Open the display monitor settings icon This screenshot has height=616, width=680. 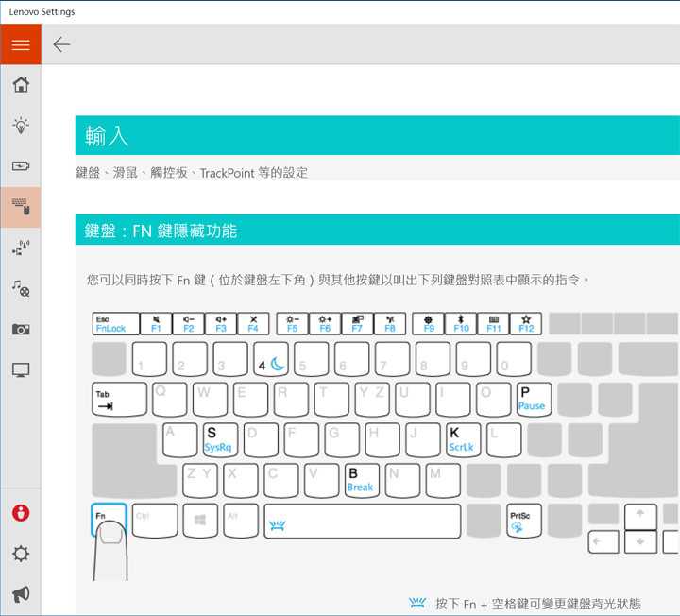coord(20,369)
